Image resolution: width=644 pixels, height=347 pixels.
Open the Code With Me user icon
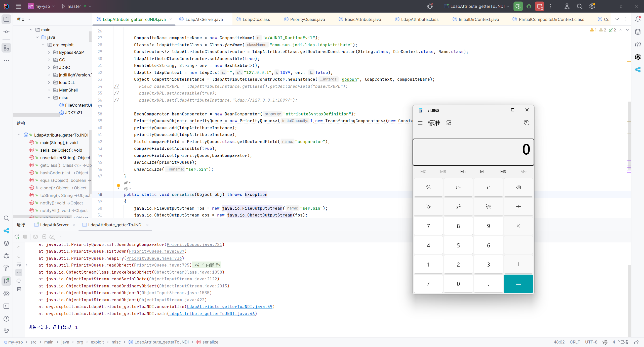click(x=567, y=6)
